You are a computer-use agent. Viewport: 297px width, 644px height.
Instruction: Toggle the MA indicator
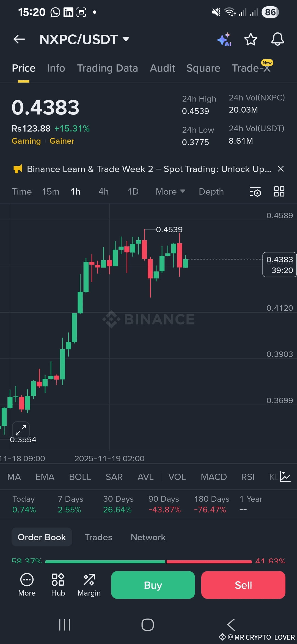coord(14,477)
